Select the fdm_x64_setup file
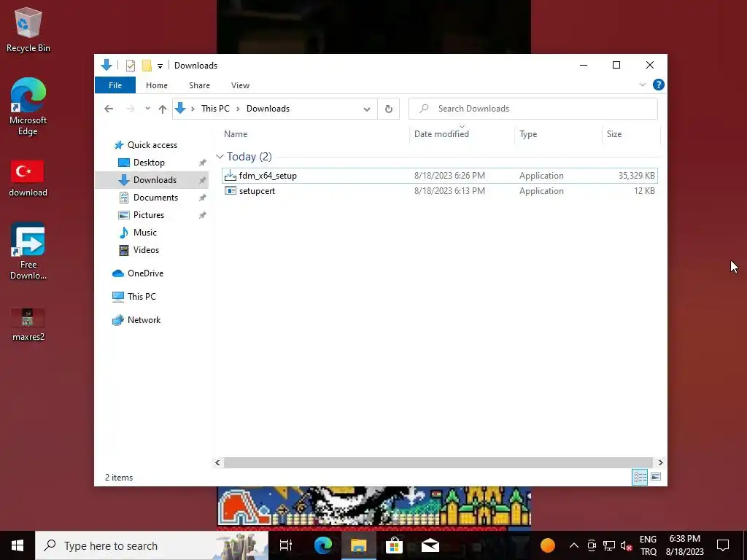The height and width of the screenshot is (560, 747). [x=439, y=176]
